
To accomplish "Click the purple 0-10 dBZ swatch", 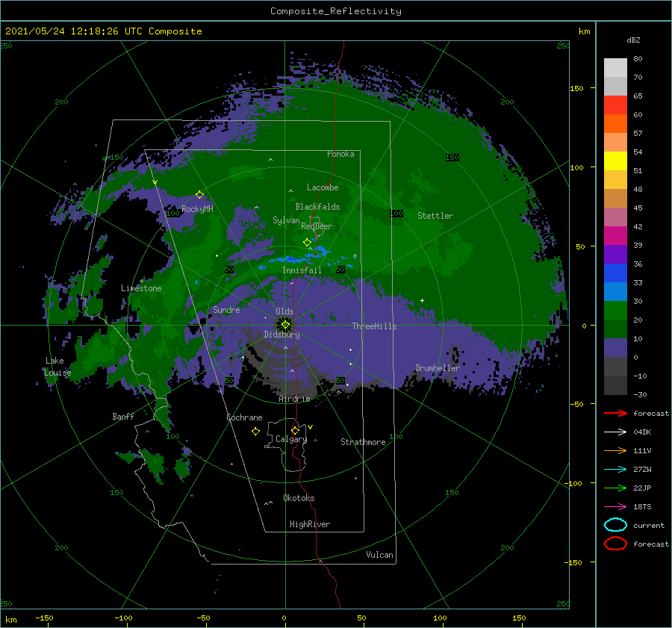I will pyautogui.click(x=615, y=347).
